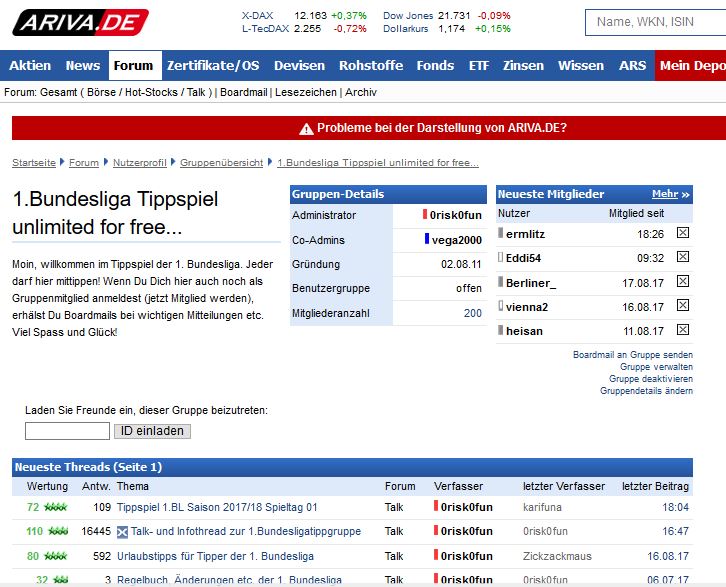
Task: Click warning icon in red Probleme banner
Action: (x=307, y=128)
